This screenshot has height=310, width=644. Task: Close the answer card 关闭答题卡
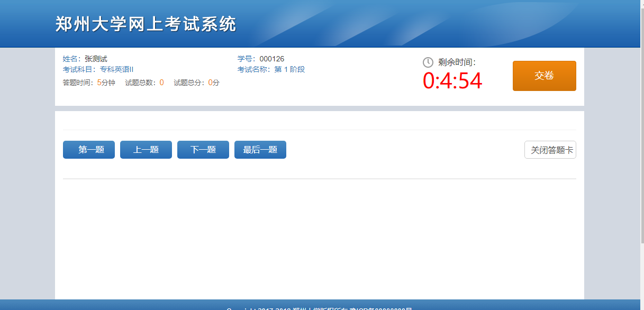550,150
